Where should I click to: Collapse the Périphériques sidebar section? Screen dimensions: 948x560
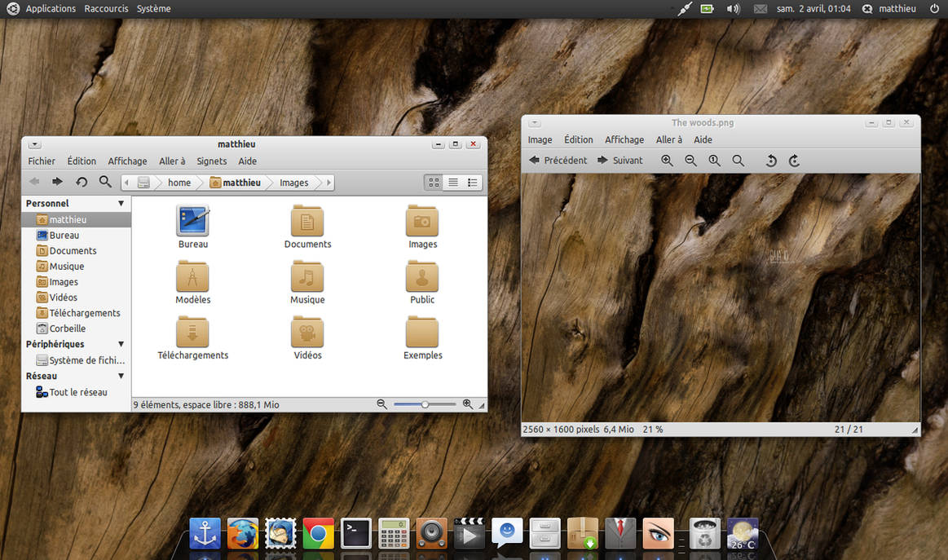[121, 344]
